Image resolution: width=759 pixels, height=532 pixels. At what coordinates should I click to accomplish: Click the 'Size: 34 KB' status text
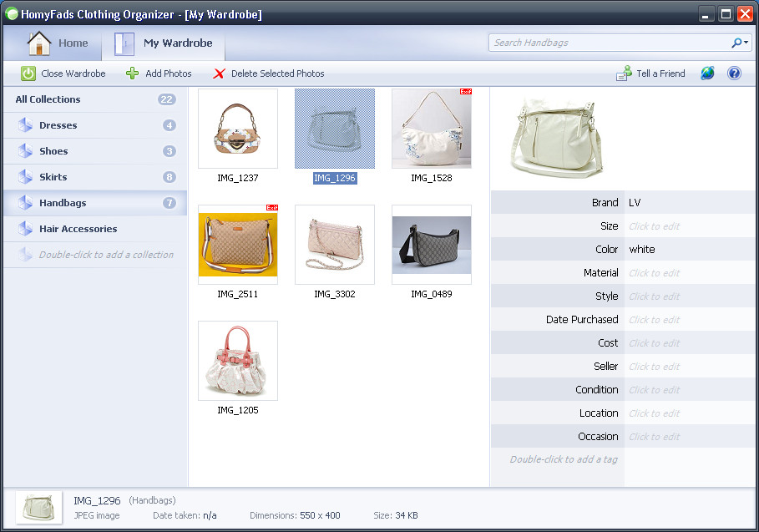[x=396, y=515]
